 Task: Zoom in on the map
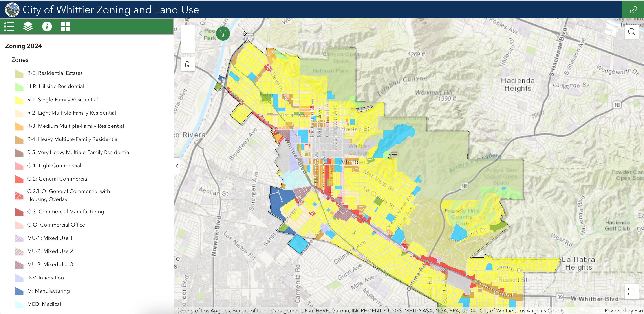click(188, 32)
